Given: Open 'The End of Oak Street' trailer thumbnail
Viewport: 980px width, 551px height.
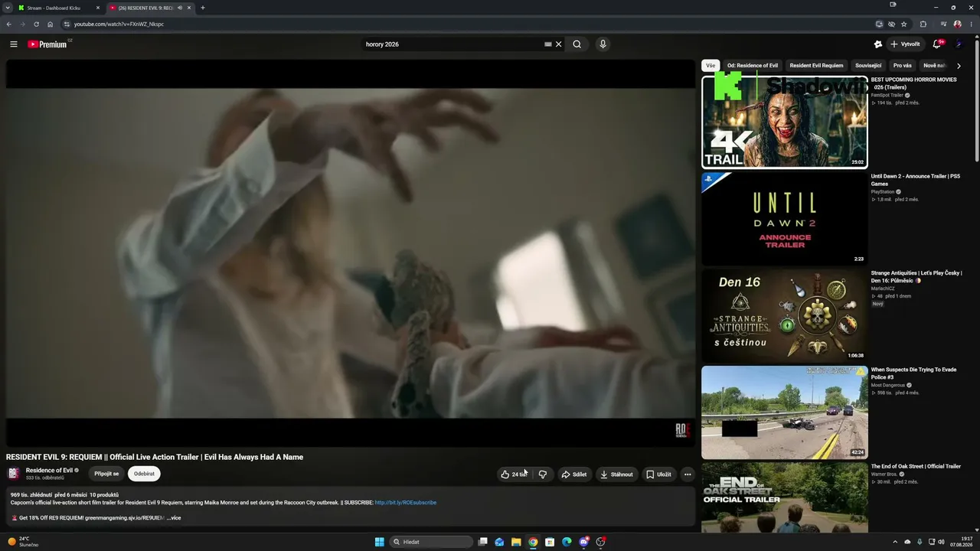Looking at the screenshot, I should click(x=785, y=497).
